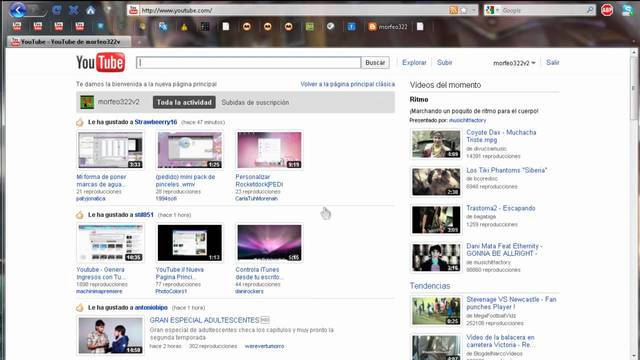Open the blue T bookmark

coord(351,27)
